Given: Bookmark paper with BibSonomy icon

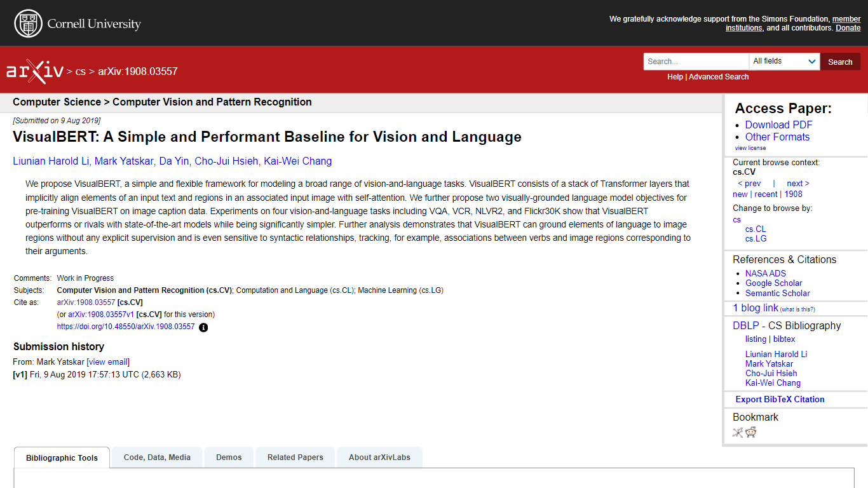Looking at the screenshot, I should tap(738, 433).
